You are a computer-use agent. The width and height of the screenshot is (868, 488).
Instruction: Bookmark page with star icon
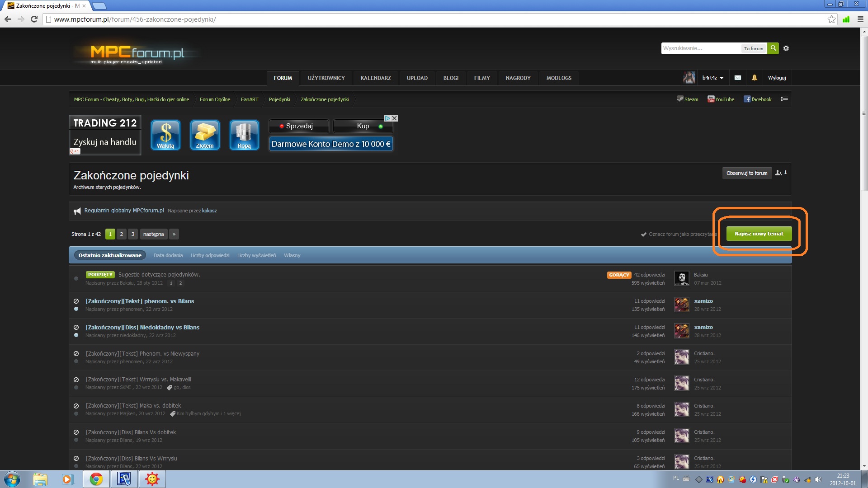[x=831, y=19]
